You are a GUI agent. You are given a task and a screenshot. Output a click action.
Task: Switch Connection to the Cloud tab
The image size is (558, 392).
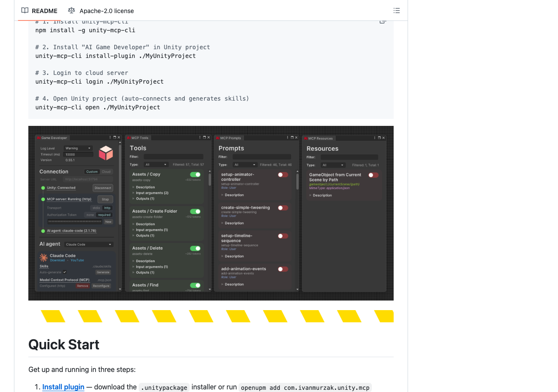[106, 172]
